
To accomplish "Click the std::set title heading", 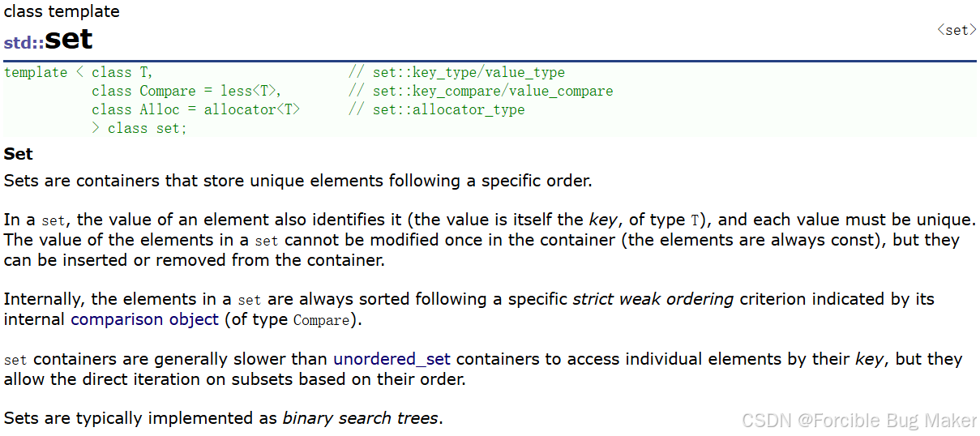I will [49, 40].
